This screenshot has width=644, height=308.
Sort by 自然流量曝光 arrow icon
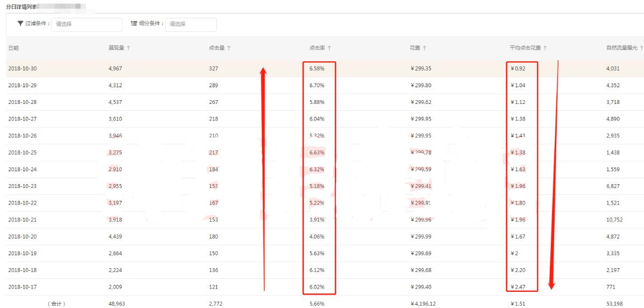[641, 48]
